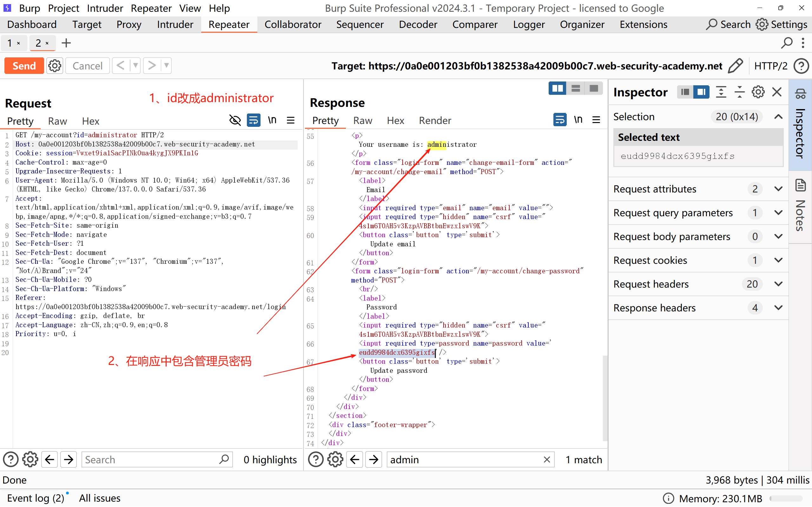Open the Event log link
The image size is (812, 507).
point(35,498)
